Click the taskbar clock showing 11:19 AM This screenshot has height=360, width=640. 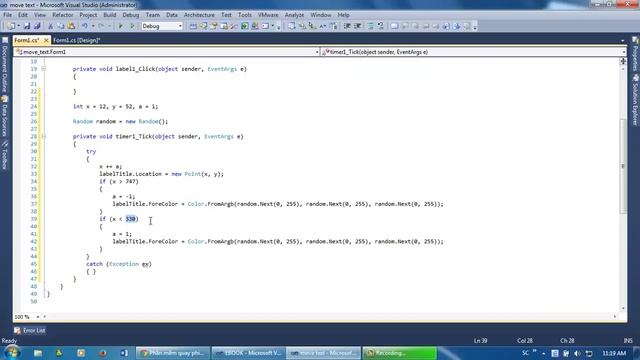[614, 353]
